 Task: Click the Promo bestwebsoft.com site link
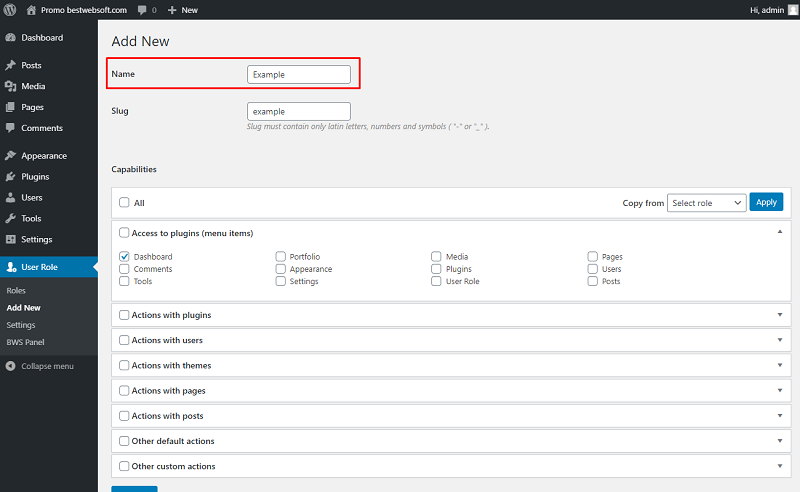pyautogui.click(x=84, y=10)
